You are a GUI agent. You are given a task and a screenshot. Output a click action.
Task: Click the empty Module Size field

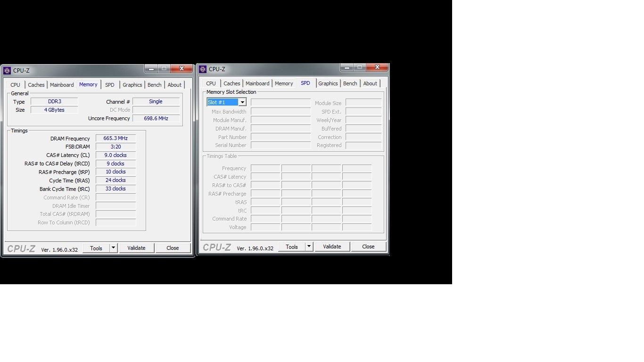click(x=363, y=103)
